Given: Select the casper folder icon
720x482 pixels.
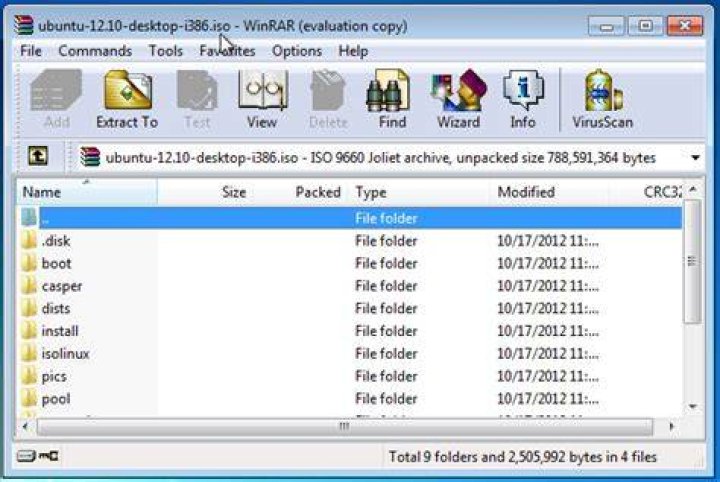Looking at the screenshot, I should pyautogui.click(x=29, y=286).
